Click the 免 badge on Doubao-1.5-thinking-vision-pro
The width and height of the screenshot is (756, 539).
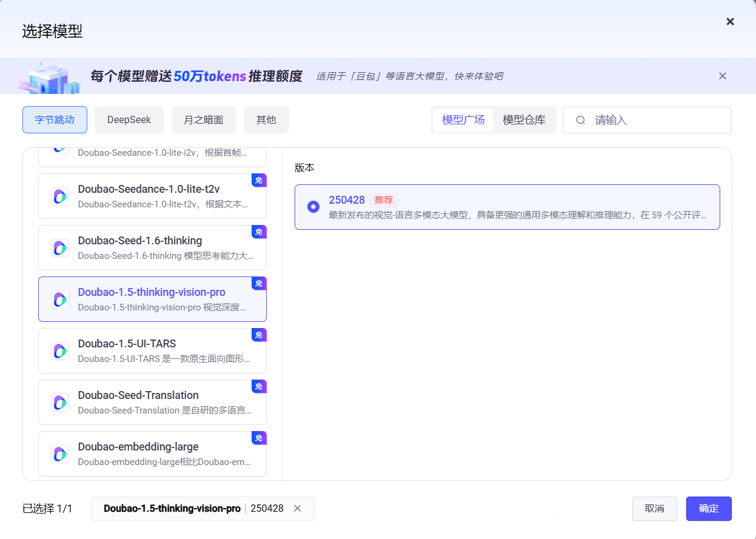[x=259, y=284]
